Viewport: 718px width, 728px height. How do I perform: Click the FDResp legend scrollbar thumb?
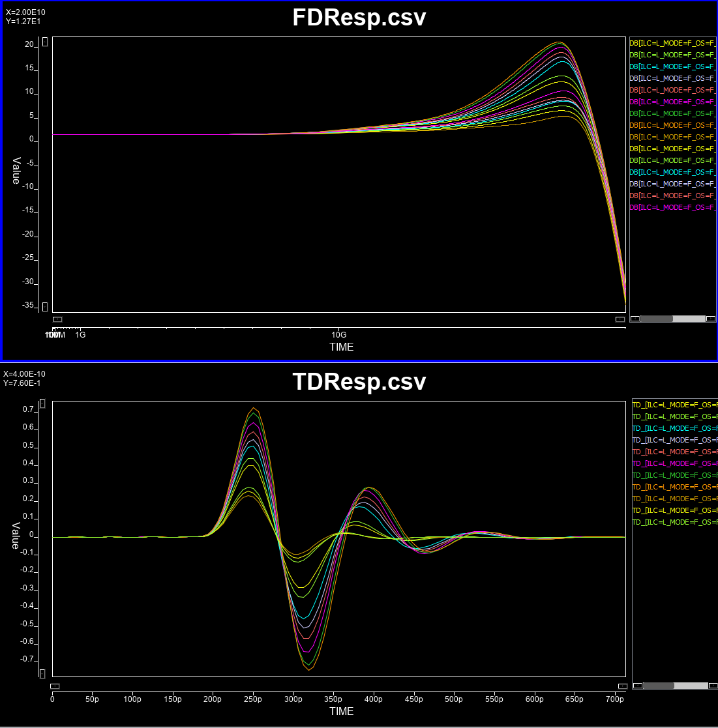pos(656,319)
